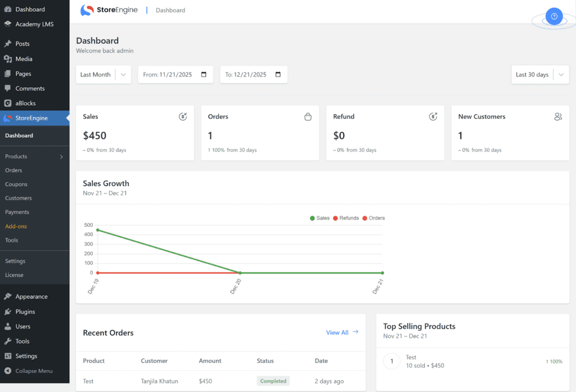Collapse the WordPress admin menu
Image resolution: width=576 pixels, height=392 pixels.
pyautogui.click(x=34, y=371)
